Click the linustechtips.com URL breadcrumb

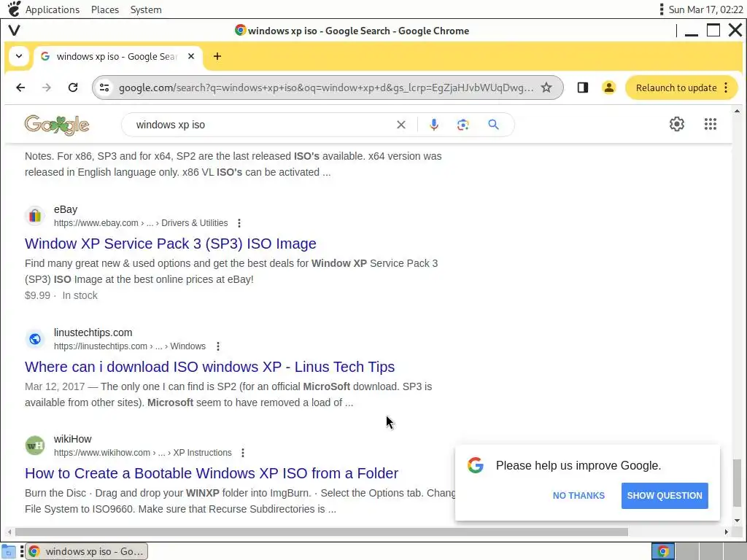click(x=130, y=346)
